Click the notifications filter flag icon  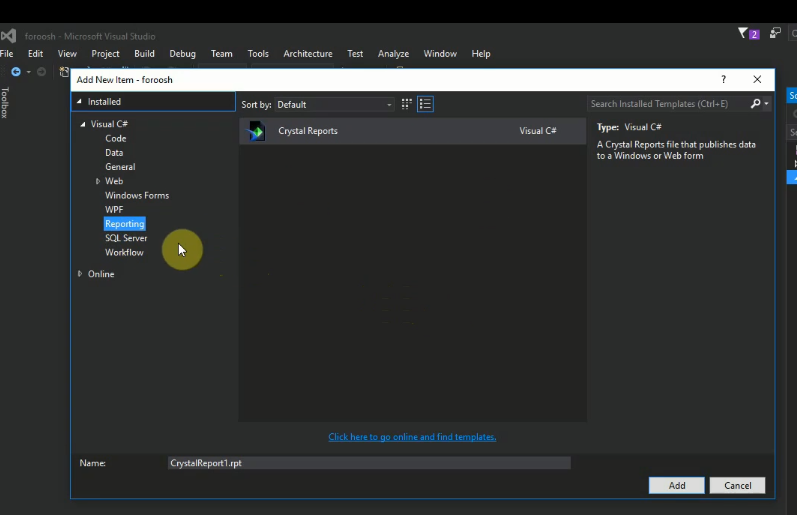pyautogui.click(x=743, y=34)
